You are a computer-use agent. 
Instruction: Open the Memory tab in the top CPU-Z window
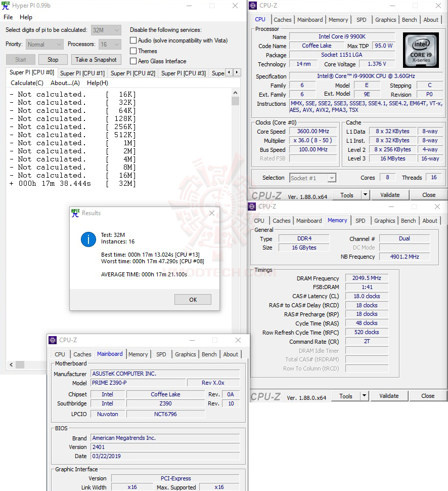click(338, 20)
